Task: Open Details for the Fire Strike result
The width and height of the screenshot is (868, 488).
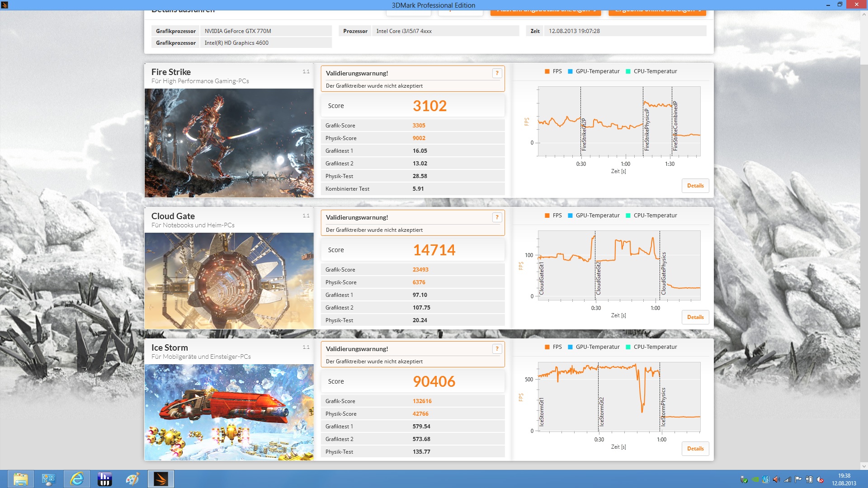Action: pos(695,186)
